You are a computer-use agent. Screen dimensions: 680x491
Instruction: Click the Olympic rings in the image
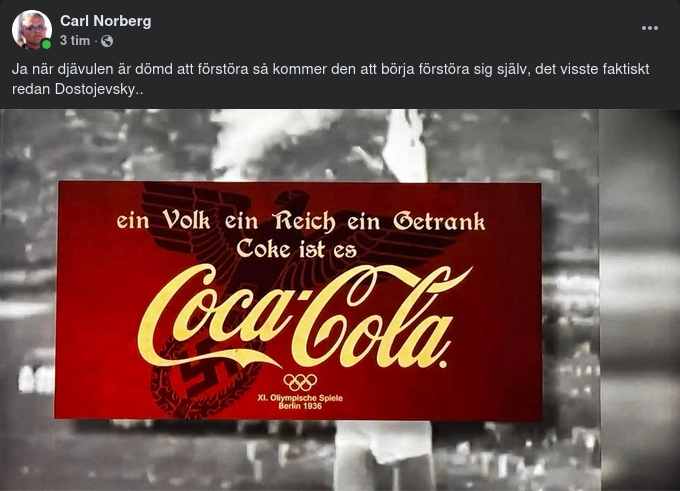[300, 382]
